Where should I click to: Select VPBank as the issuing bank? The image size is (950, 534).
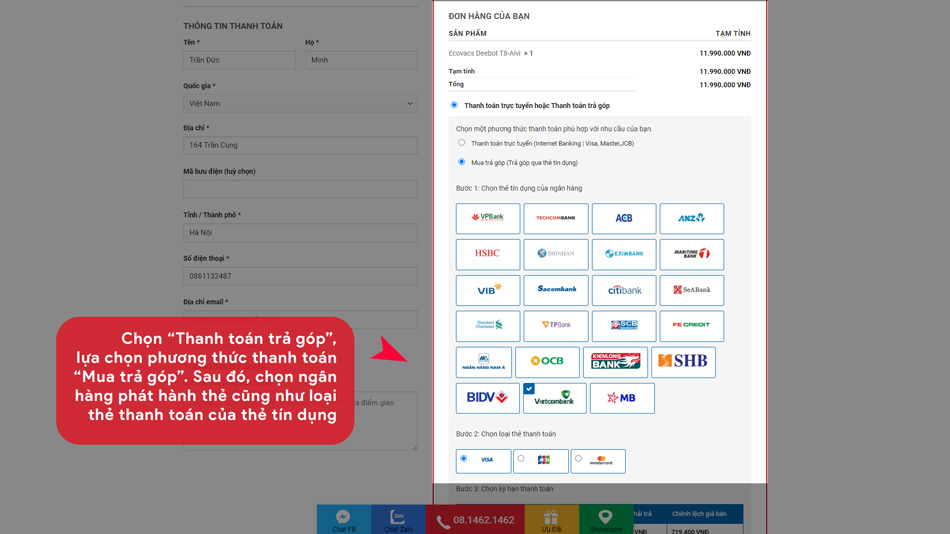pyautogui.click(x=488, y=218)
